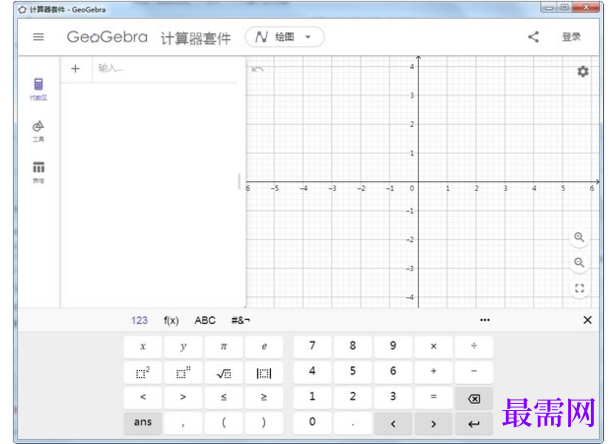This screenshot has height=444, width=614.
Task: Click the algebra panel resize handle
Action: pyautogui.click(x=239, y=182)
